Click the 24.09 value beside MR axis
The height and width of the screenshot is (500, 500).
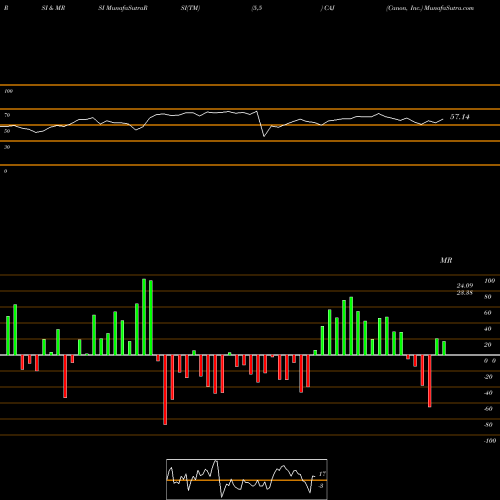click(465, 286)
